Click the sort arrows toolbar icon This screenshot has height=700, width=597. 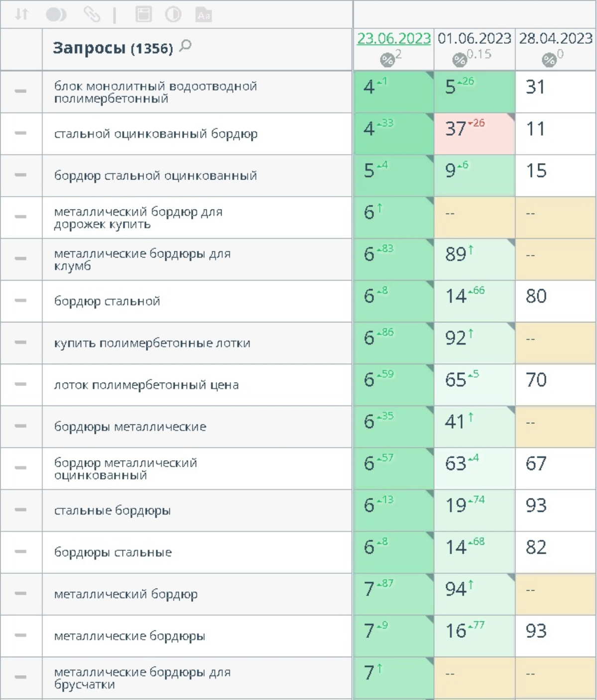(21, 14)
